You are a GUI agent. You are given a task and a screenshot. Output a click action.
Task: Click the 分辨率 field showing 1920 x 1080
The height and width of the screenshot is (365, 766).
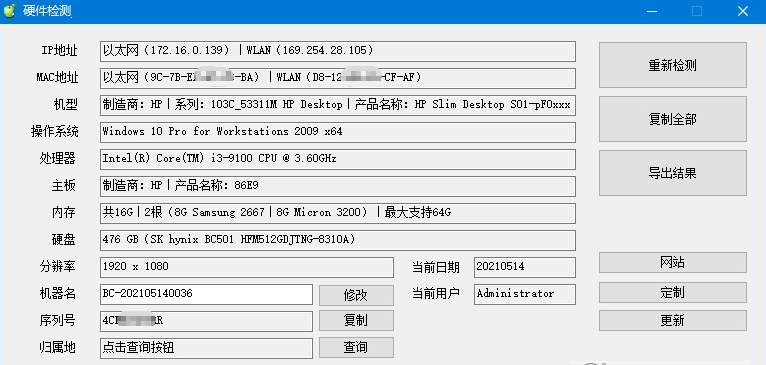(x=247, y=267)
